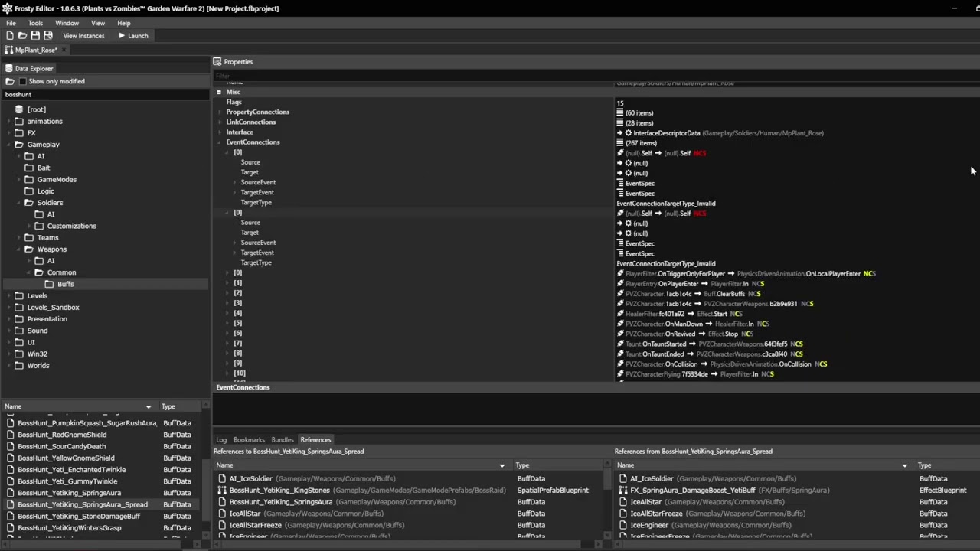Switch to the Bookmarks tab
This screenshot has height=551, width=980.
249,440
